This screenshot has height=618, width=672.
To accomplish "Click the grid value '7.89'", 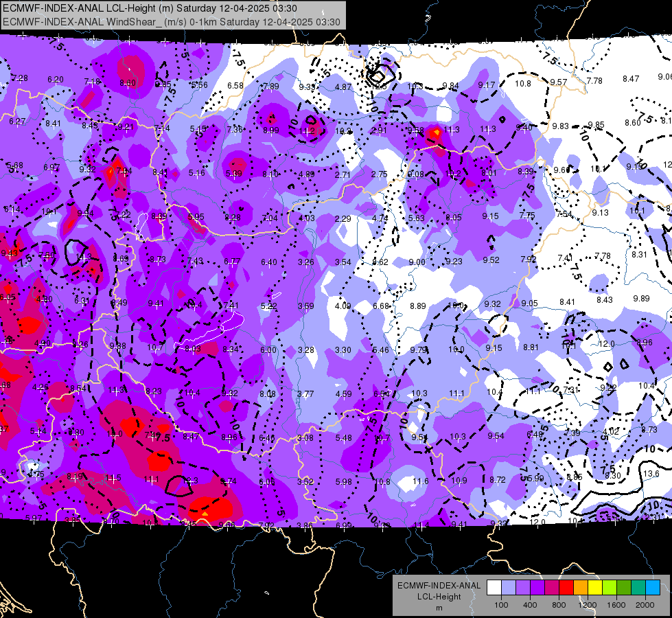I will (271, 87).
